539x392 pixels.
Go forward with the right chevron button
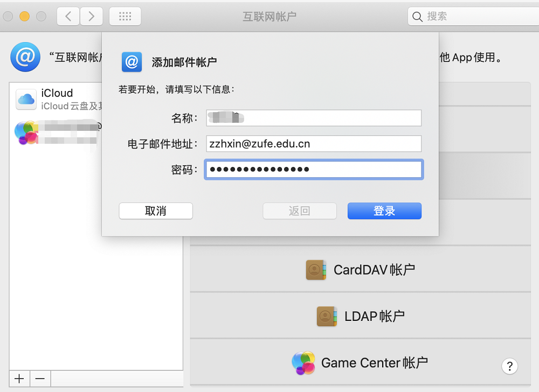click(x=92, y=16)
